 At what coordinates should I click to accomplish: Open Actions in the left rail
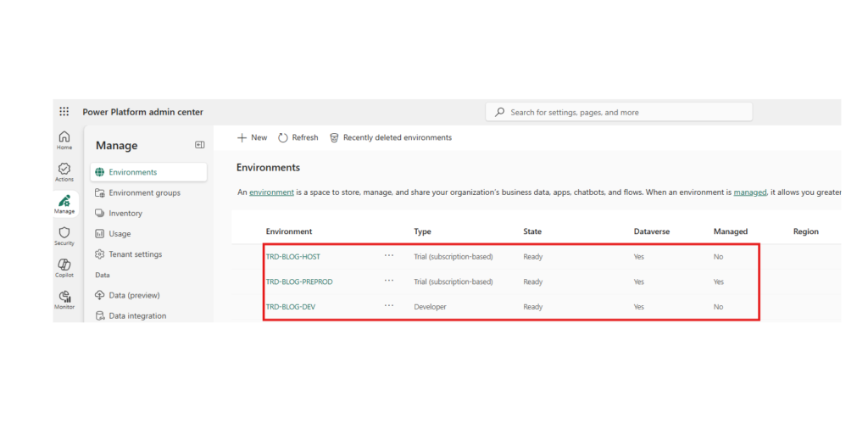tap(64, 172)
